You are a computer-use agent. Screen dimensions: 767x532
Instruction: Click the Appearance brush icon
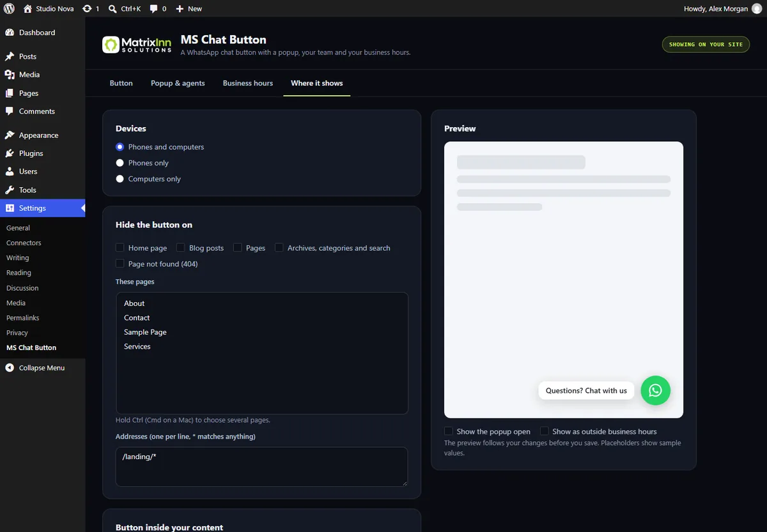pos(10,135)
